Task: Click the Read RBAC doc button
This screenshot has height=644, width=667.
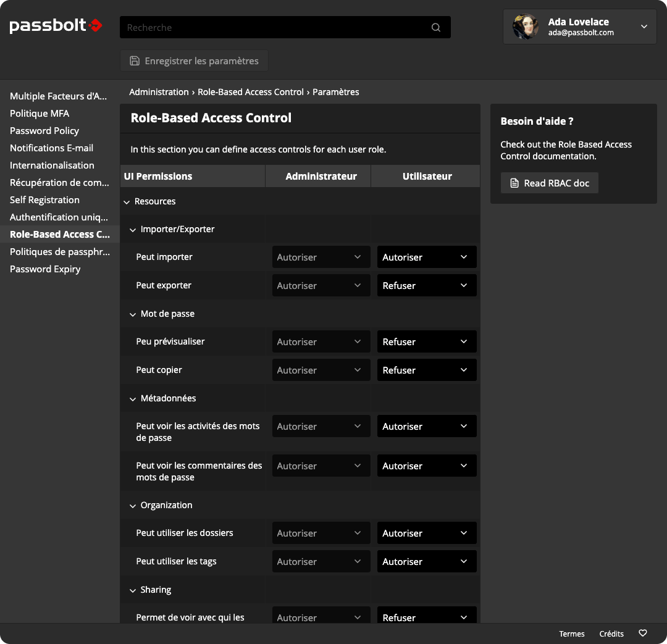Action: [x=549, y=183]
